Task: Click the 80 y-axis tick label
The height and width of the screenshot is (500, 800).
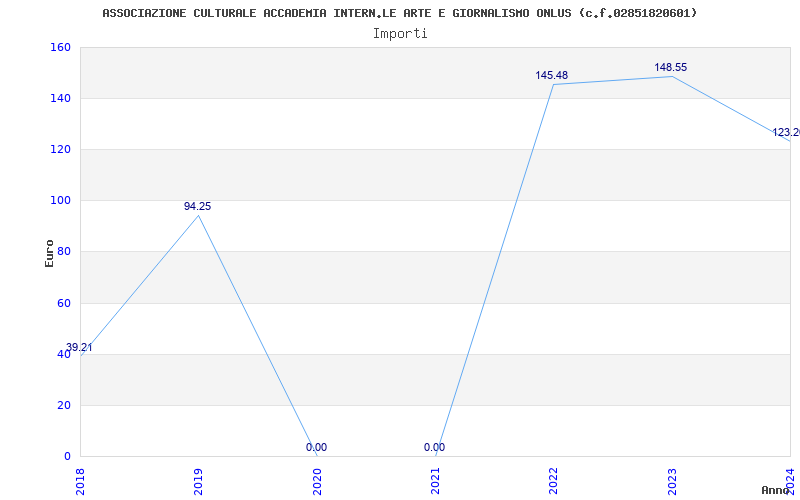Action: click(x=63, y=252)
